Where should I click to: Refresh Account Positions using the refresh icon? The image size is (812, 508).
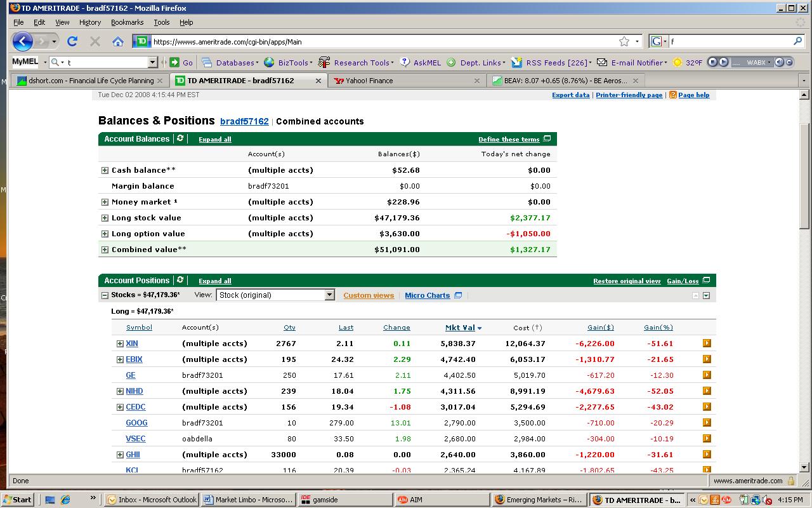[180, 281]
